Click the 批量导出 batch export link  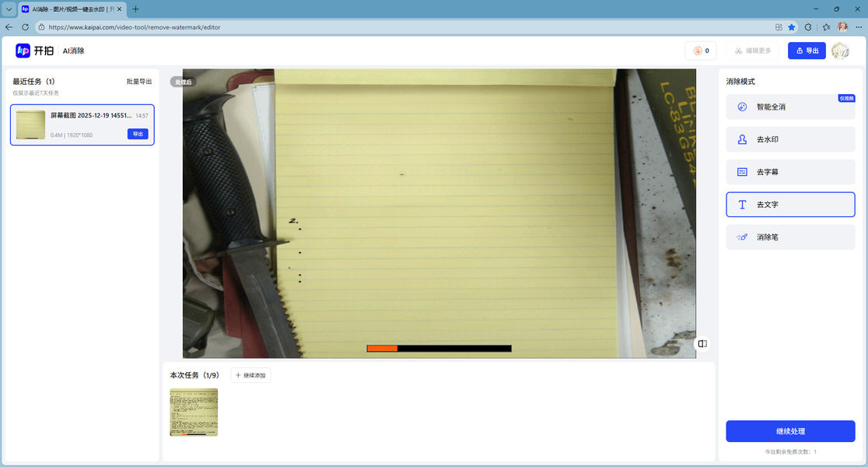[x=139, y=82]
